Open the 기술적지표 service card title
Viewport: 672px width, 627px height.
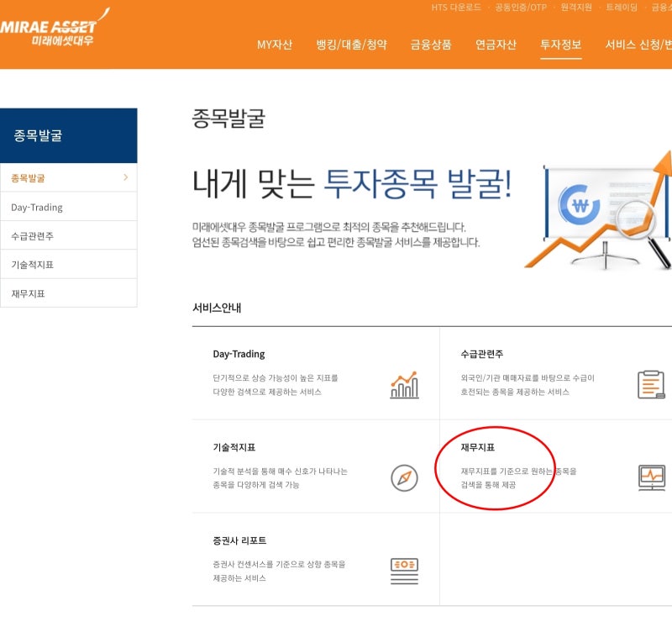234,447
